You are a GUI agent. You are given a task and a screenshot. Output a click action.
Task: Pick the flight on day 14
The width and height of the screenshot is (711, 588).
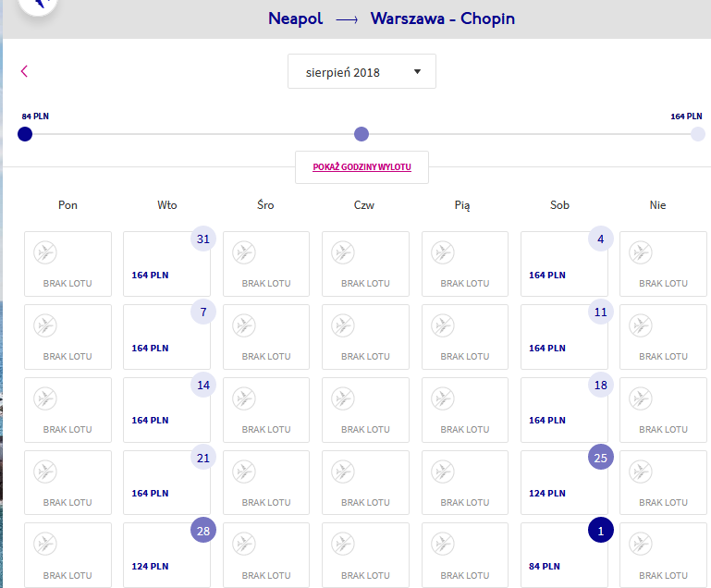(166, 410)
